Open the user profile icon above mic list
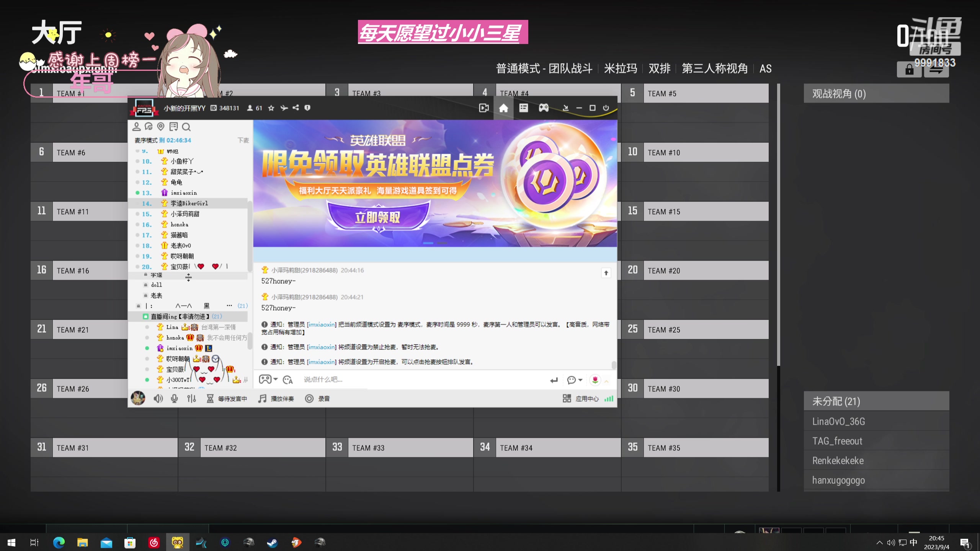 click(136, 127)
